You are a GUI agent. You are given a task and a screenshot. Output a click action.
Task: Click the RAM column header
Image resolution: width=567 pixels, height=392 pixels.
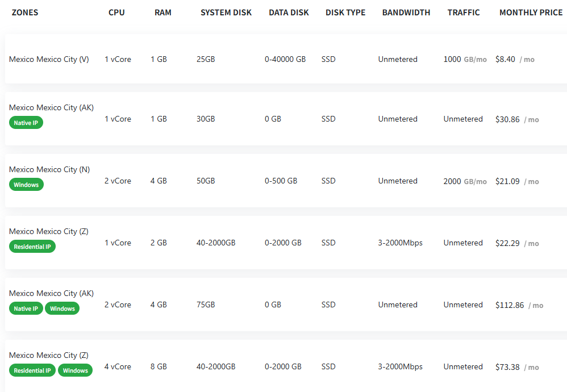[x=162, y=12]
